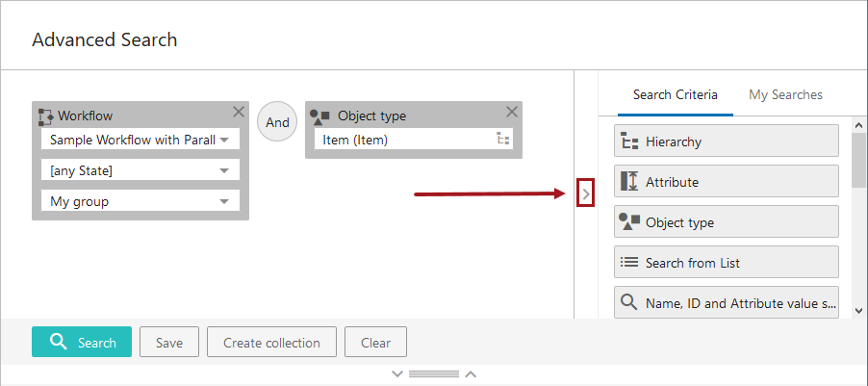The height and width of the screenshot is (386, 868).
Task: Click the Create collection button
Action: (x=271, y=343)
